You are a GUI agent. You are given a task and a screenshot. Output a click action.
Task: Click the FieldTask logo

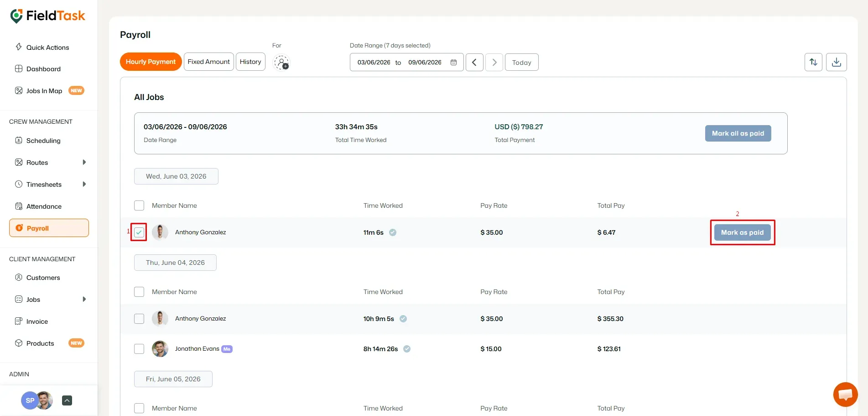click(x=47, y=16)
